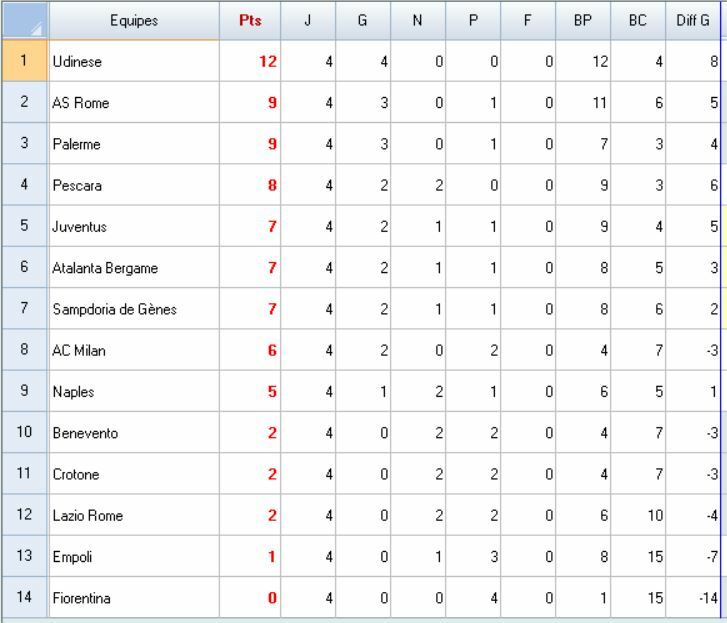The width and height of the screenshot is (727, 623).
Task: Click the J column header
Action: (308, 20)
